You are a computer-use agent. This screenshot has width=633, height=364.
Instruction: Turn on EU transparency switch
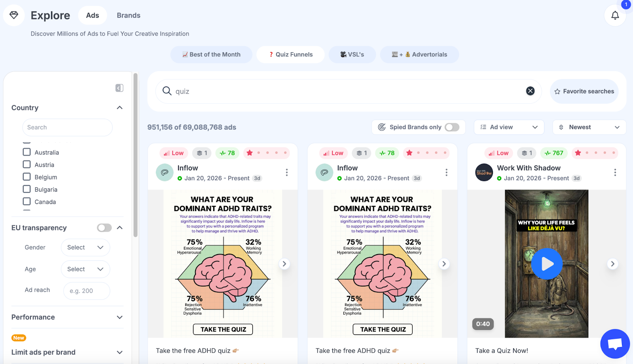click(x=104, y=228)
